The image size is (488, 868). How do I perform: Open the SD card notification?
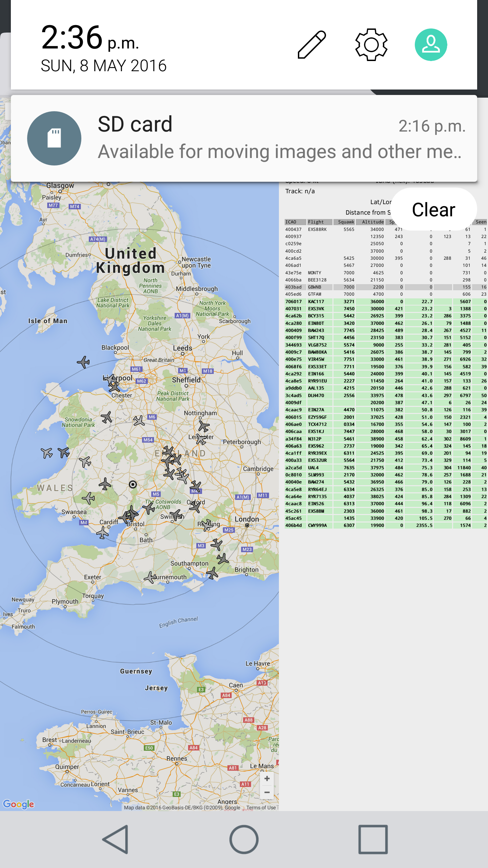pyautogui.click(x=278, y=139)
